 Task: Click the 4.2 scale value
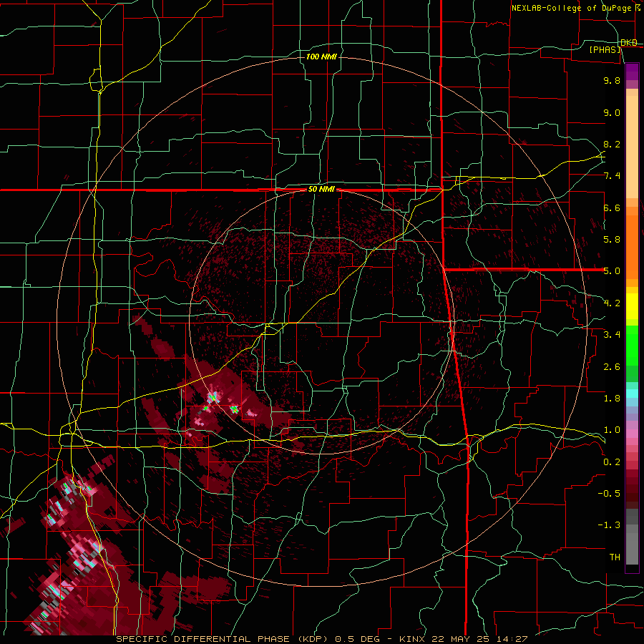click(x=612, y=303)
